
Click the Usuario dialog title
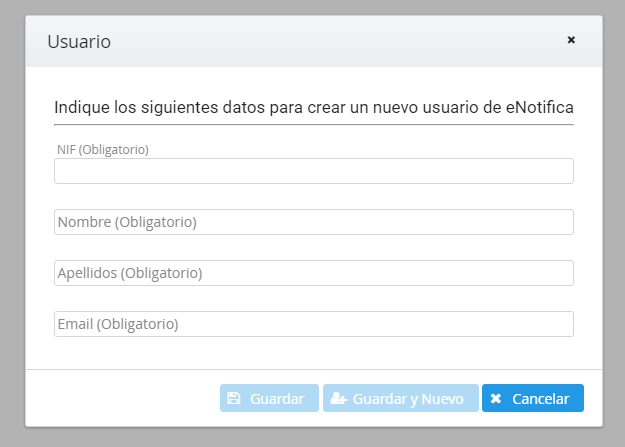coord(79,42)
